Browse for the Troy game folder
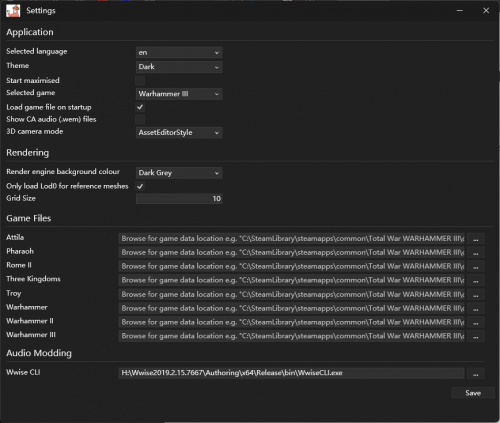This screenshot has width=500, height=423. 476,295
